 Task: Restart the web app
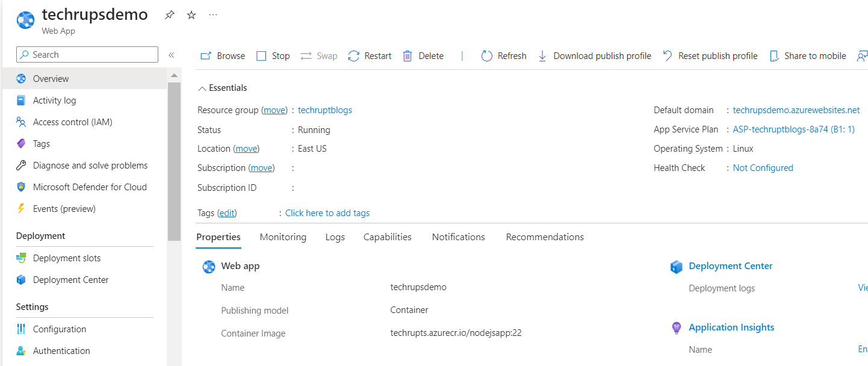[370, 56]
